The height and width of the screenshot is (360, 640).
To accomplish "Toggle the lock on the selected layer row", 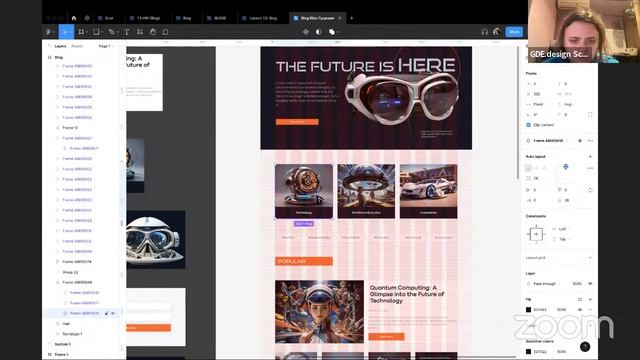I will point(107,313).
